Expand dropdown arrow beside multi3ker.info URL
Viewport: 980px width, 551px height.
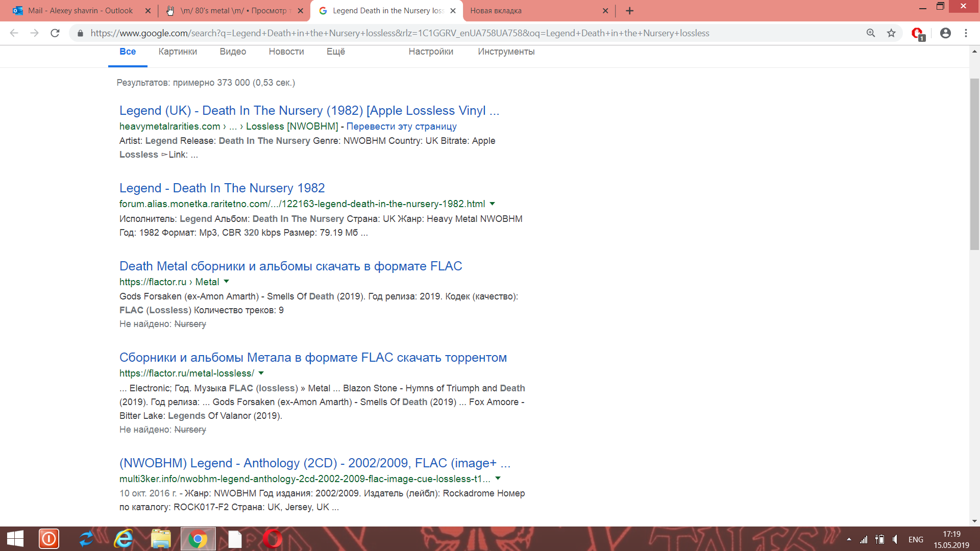498,479
